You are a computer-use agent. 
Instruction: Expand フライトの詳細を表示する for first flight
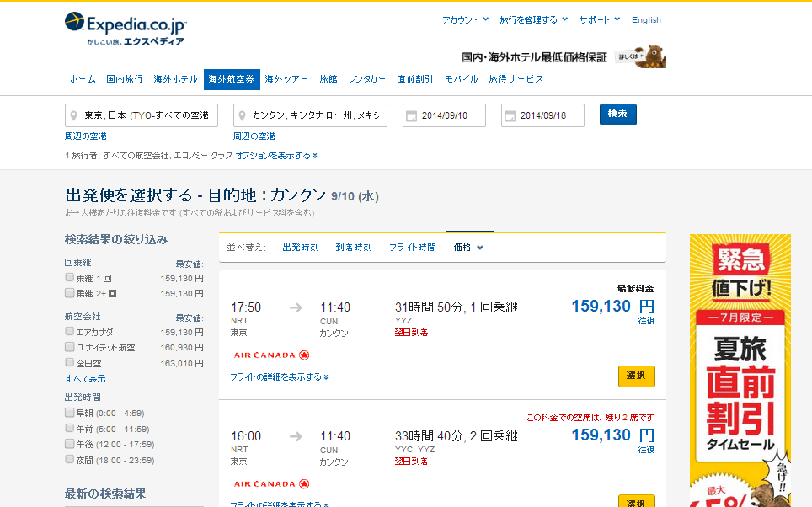click(279, 377)
